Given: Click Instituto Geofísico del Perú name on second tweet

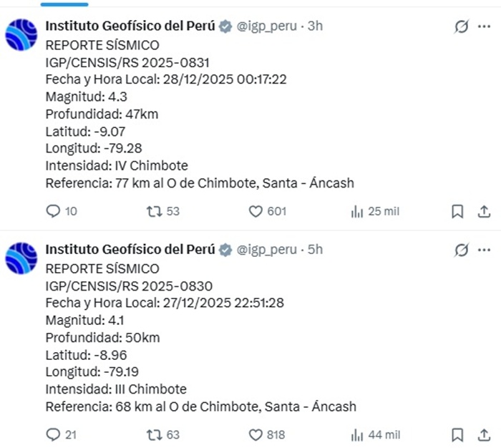Looking at the screenshot, I should [130, 249].
